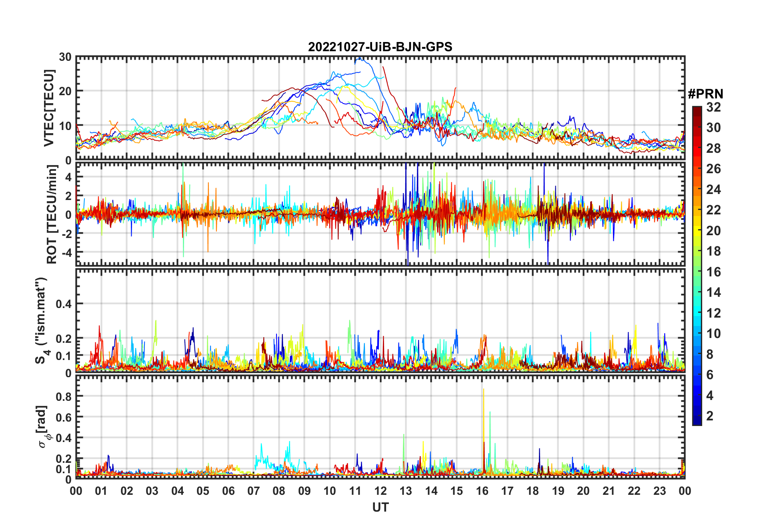Pick colorbar tick label 18
Image resolution: width=761 pixels, height=532 pixels.
(x=713, y=251)
